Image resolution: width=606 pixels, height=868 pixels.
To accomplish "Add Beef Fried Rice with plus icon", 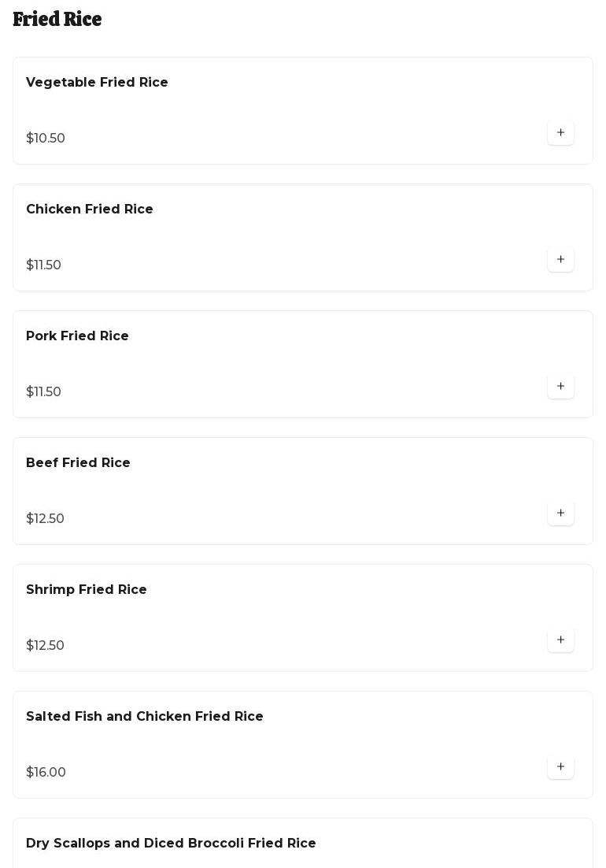I will click(560, 514).
